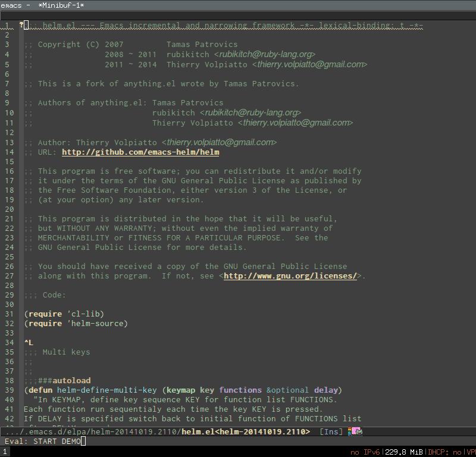
Task: Click the boxed cursor on line 1
Action: (26, 25)
